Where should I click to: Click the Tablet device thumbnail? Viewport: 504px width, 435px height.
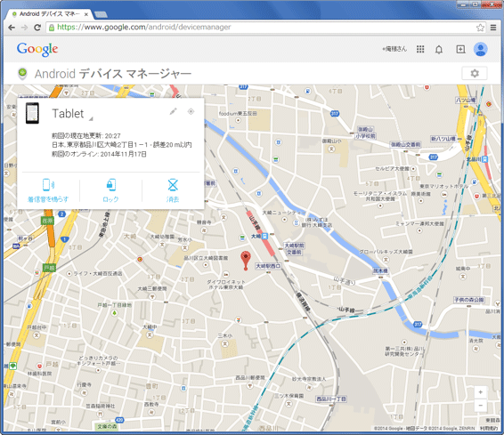tap(32, 113)
